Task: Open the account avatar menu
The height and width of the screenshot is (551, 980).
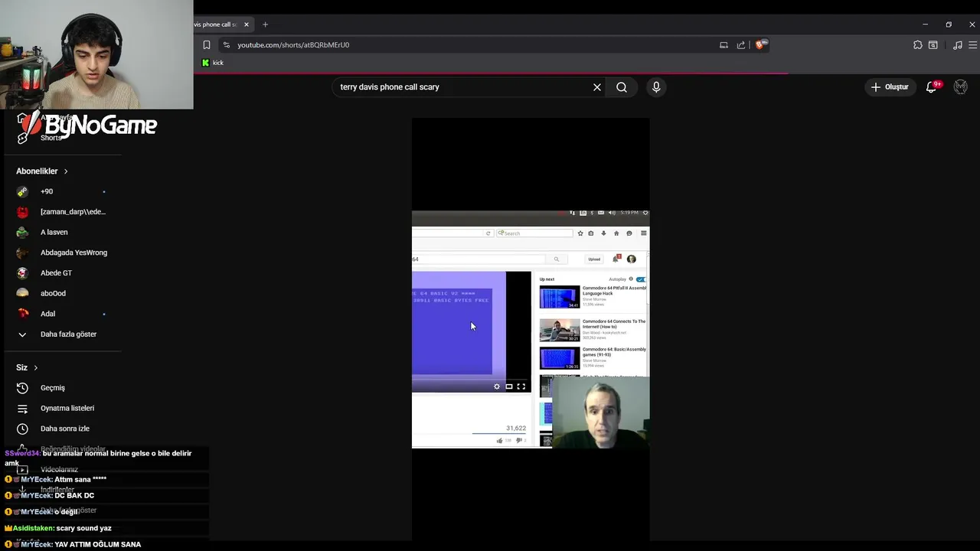Action: (960, 87)
